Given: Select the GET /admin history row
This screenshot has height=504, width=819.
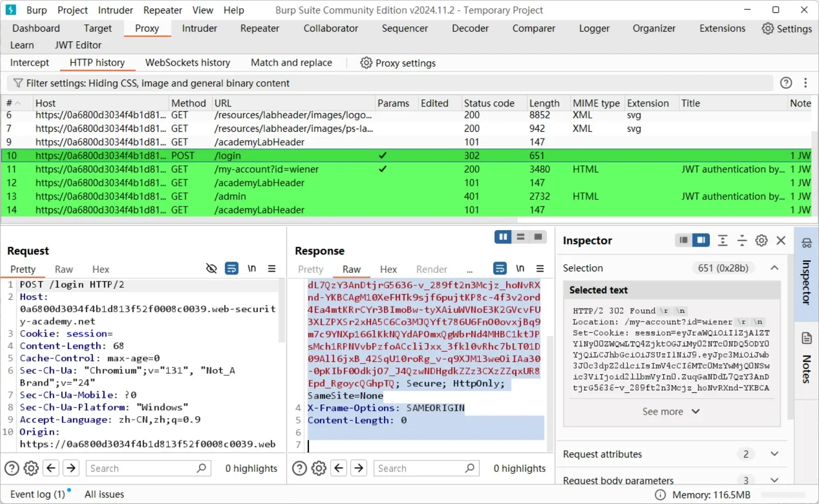Looking at the screenshot, I should coord(407,196).
